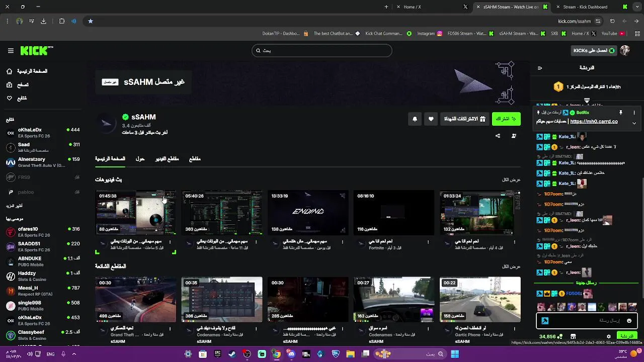The height and width of the screenshot is (362, 644).
Task: Jump to the latest chat messages with the arrow
Action: [x=587, y=101]
